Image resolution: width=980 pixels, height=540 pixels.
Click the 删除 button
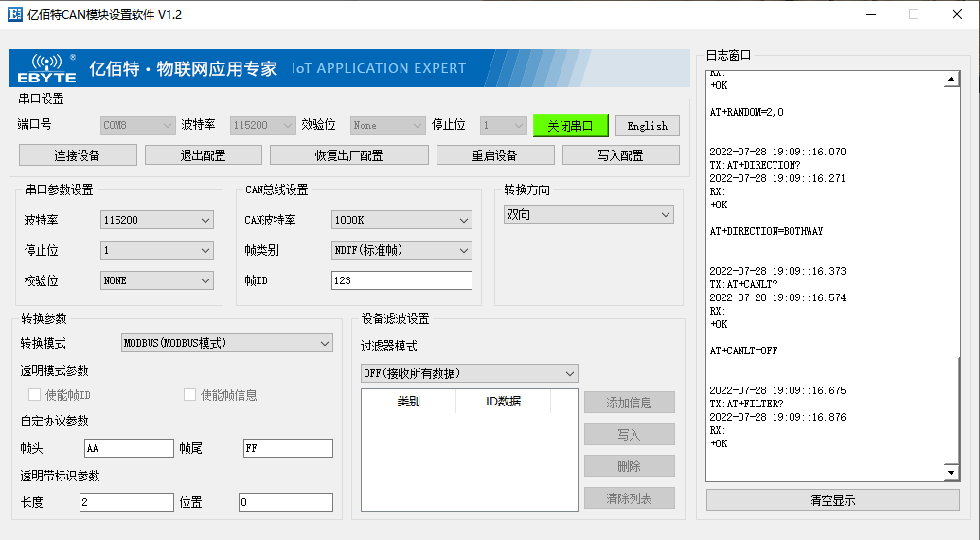pos(630,466)
